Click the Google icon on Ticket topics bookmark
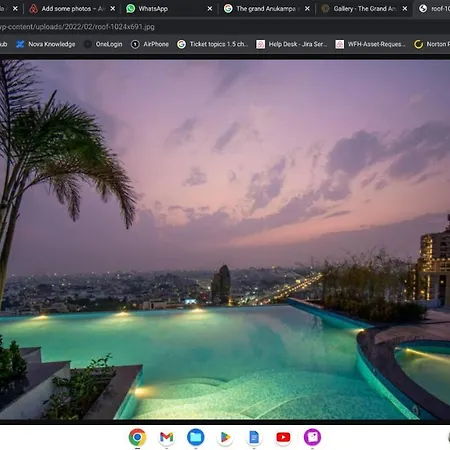The image size is (450, 450). (181, 44)
